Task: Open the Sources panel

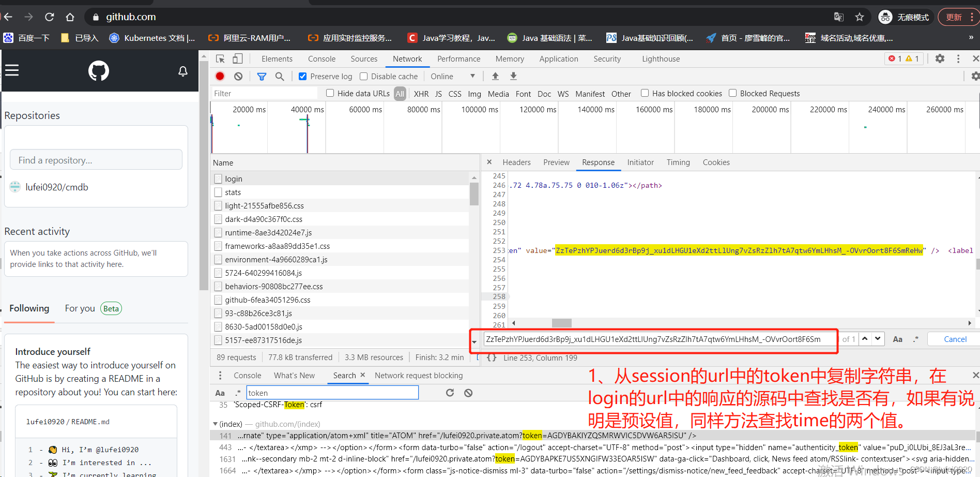Action: click(364, 59)
